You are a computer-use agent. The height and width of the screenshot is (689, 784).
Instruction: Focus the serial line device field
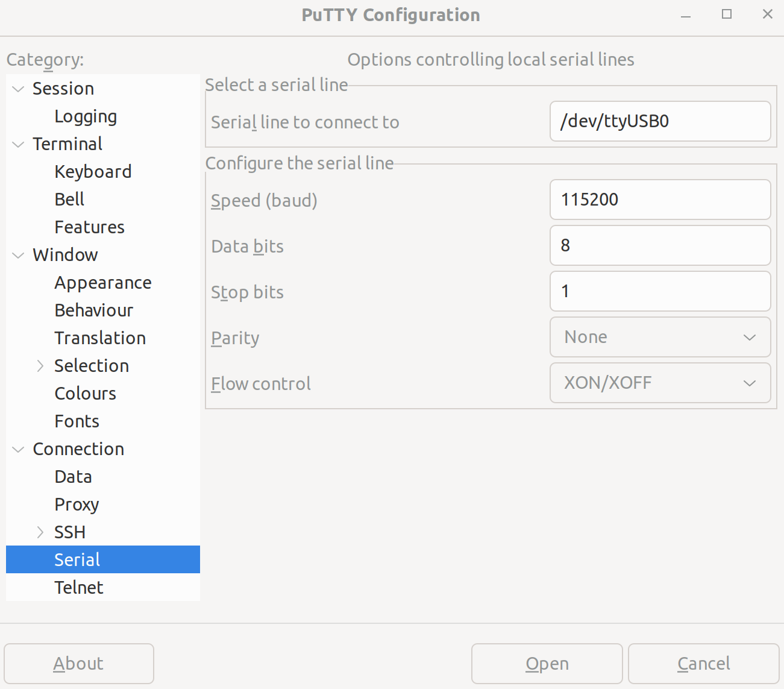click(660, 121)
